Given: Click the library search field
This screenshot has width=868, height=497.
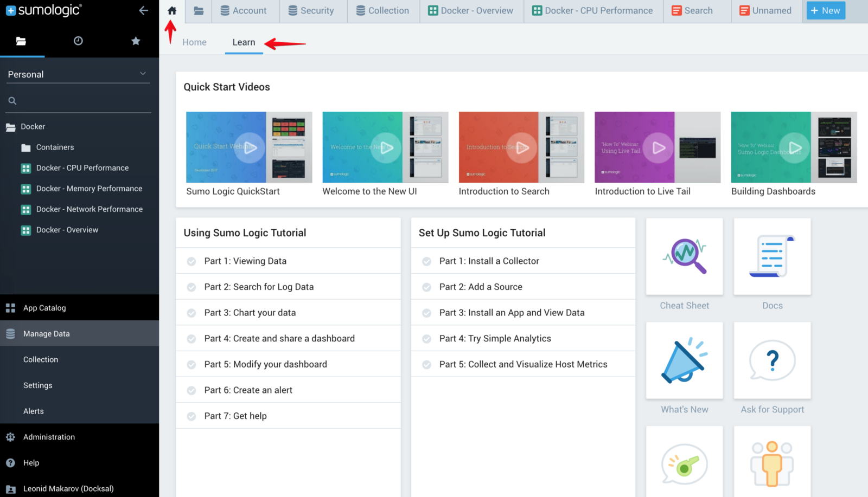Looking at the screenshot, I should coord(81,101).
